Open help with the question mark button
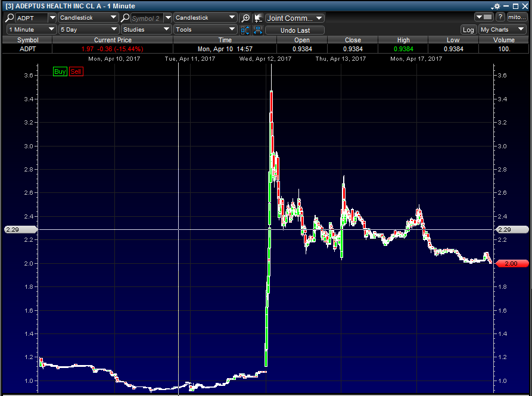Viewport: 532px width, 396px height. [500, 17]
